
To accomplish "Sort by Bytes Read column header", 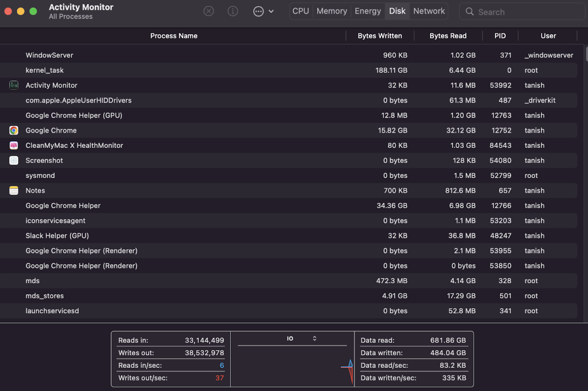I will pyautogui.click(x=448, y=36).
